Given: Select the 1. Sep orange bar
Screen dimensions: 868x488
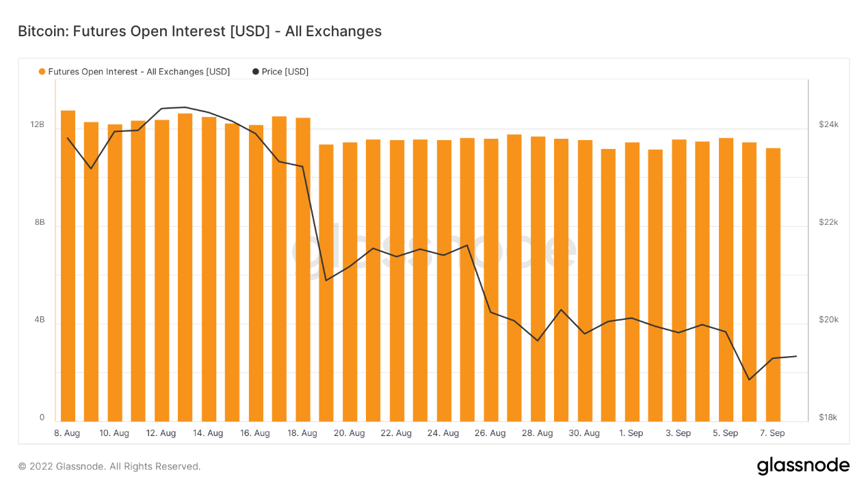Looking at the screenshot, I should tap(632, 282).
